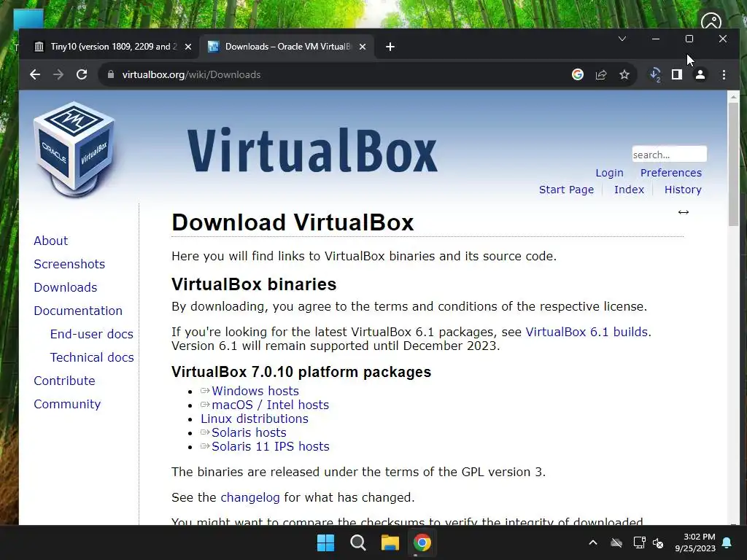747x560 pixels.
Task: Toggle Chrome side panel
Action: 676,74
